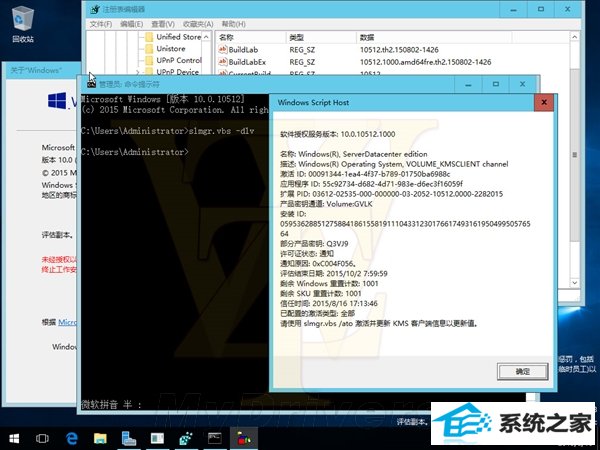
Task: Click the 微软拼音 IME status line in console
Action: coord(111,404)
